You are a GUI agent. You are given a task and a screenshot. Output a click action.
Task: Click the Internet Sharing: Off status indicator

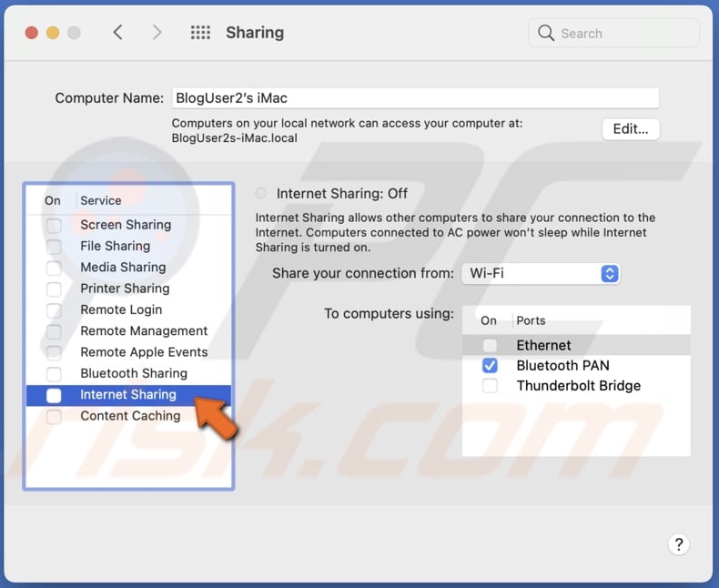coord(261,193)
